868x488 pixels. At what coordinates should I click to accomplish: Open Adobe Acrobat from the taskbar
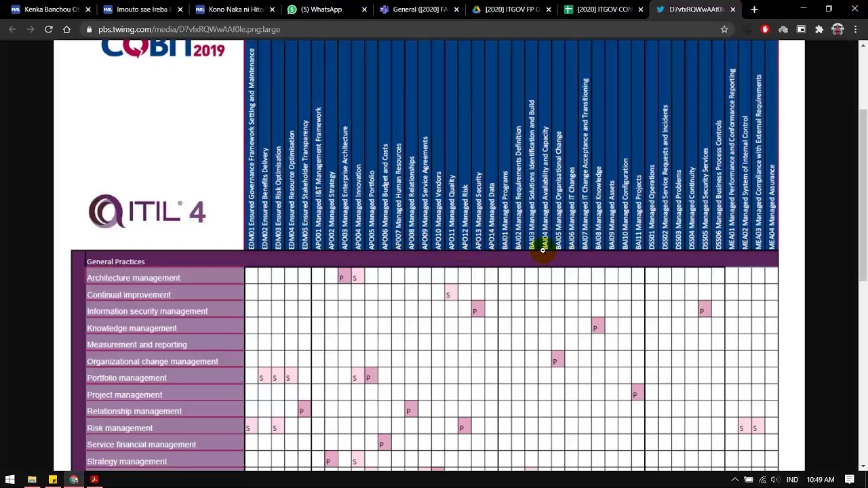94,480
